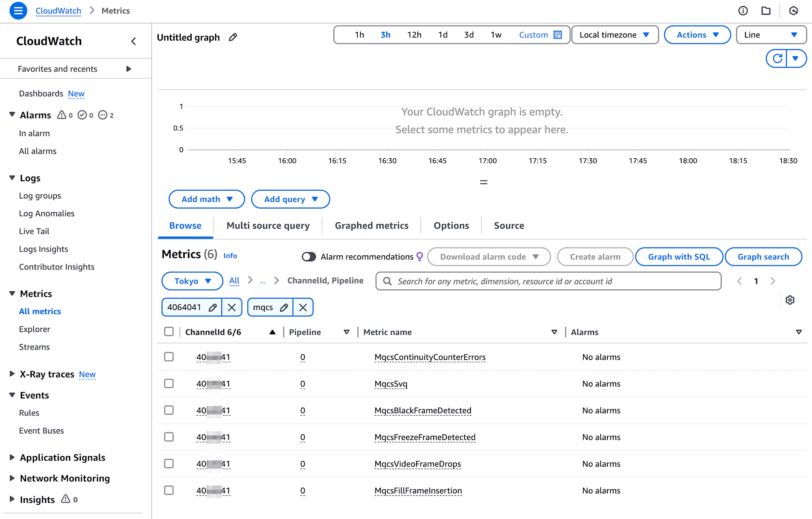Image resolution: width=812 pixels, height=519 pixels.
Task: Expand the Application Signals section
Action: click(12, 457)
